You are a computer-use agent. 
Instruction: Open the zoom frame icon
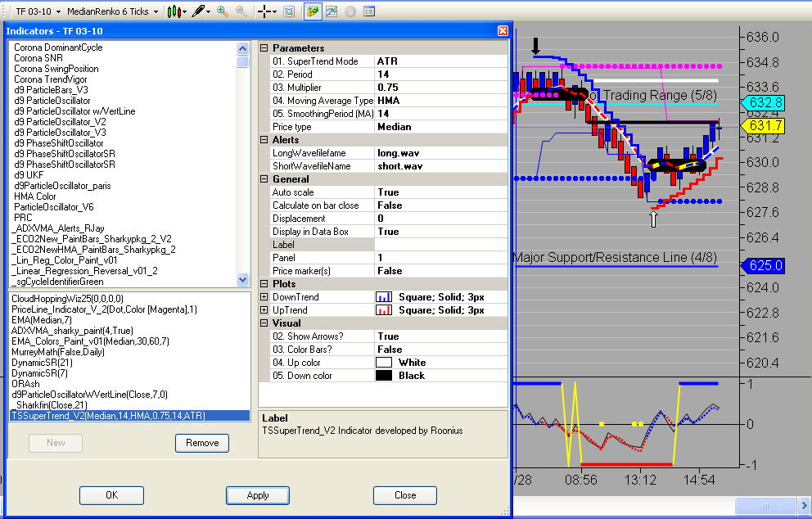[289, 11]
